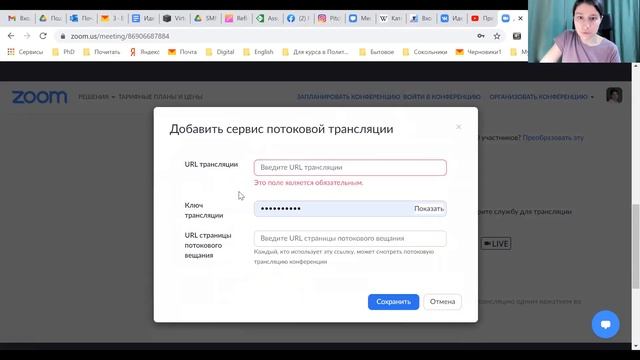Screen dimensions: 640x360
Task: Open the Почитать bookmarks folder
Action: pyautogui.click(x=102, y=52)
